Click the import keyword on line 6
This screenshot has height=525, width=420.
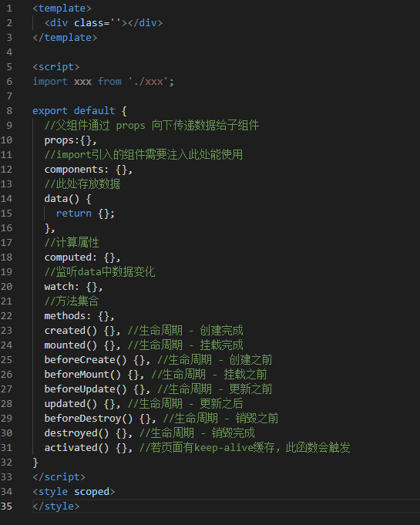coord(50,82)
